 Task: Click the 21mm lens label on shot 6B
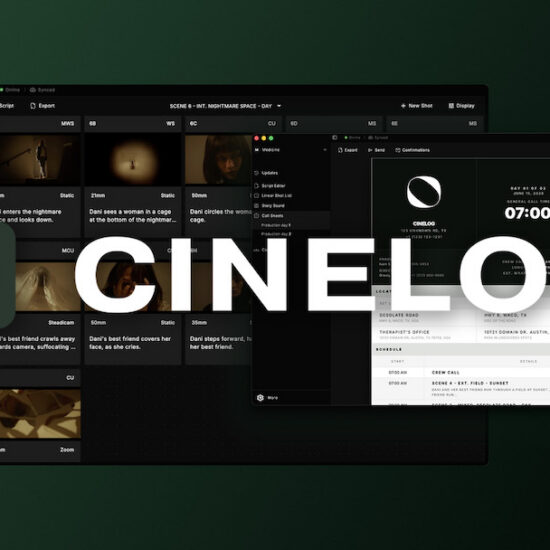98,195
